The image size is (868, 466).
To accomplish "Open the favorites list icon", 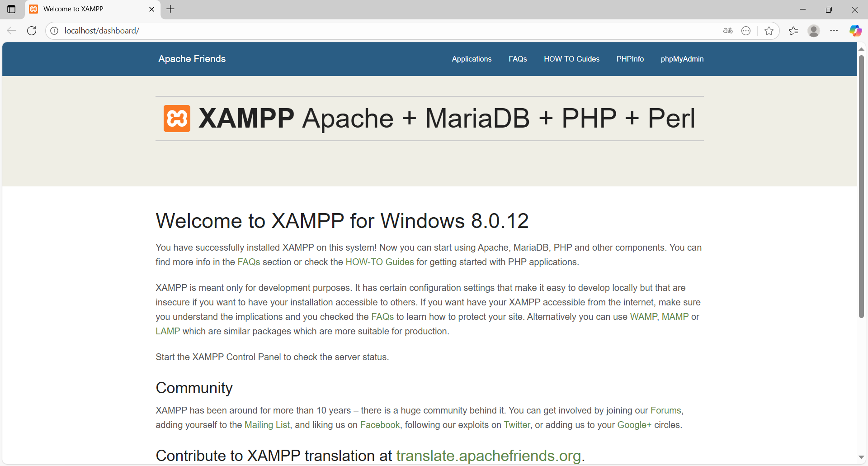I will tap(793, 31).
